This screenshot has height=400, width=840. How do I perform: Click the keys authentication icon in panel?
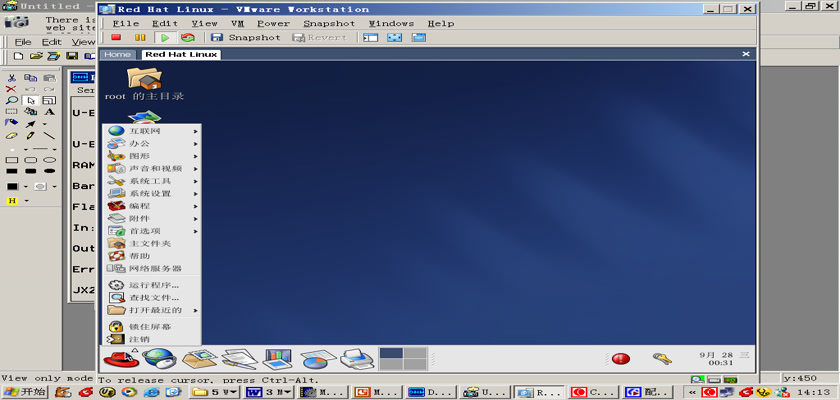[662, 358]
